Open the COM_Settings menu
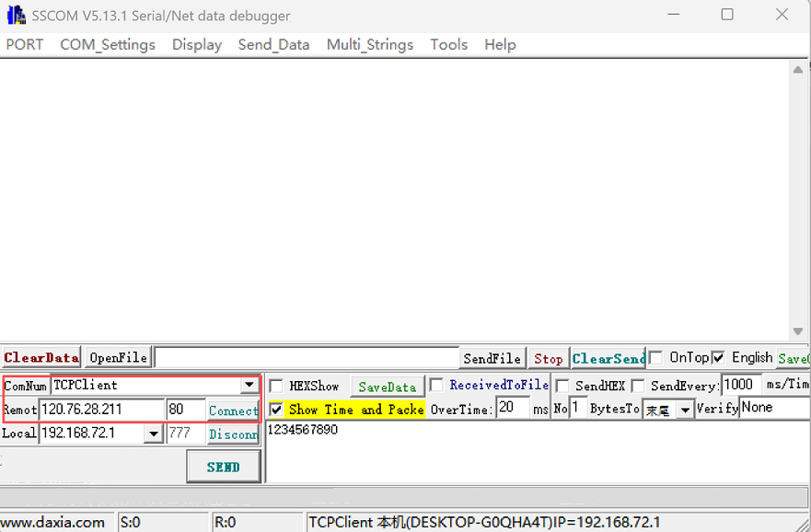811x532 pixels. [108, 44]
